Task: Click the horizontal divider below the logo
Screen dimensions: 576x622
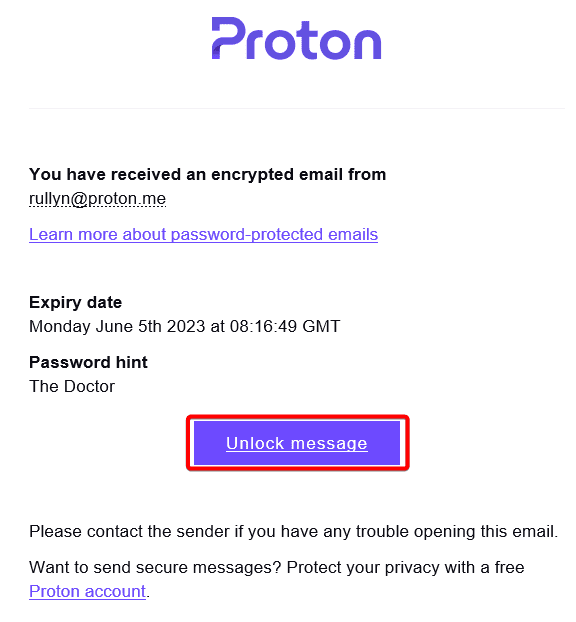Action: 297,108
